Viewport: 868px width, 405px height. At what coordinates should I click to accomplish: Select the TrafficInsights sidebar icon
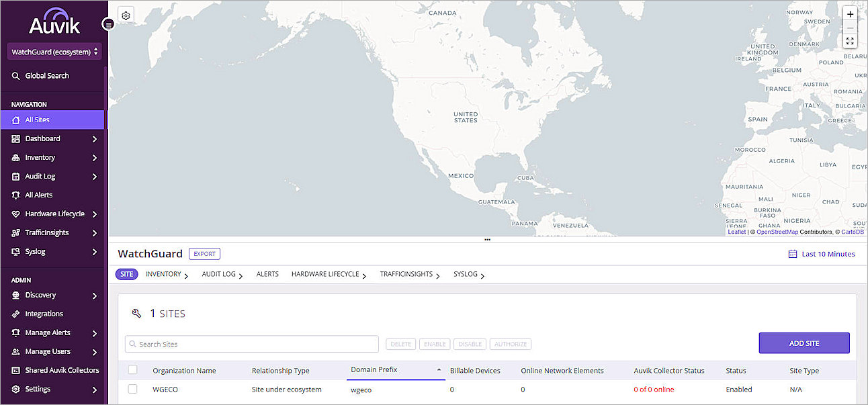(x=15, y=232)
